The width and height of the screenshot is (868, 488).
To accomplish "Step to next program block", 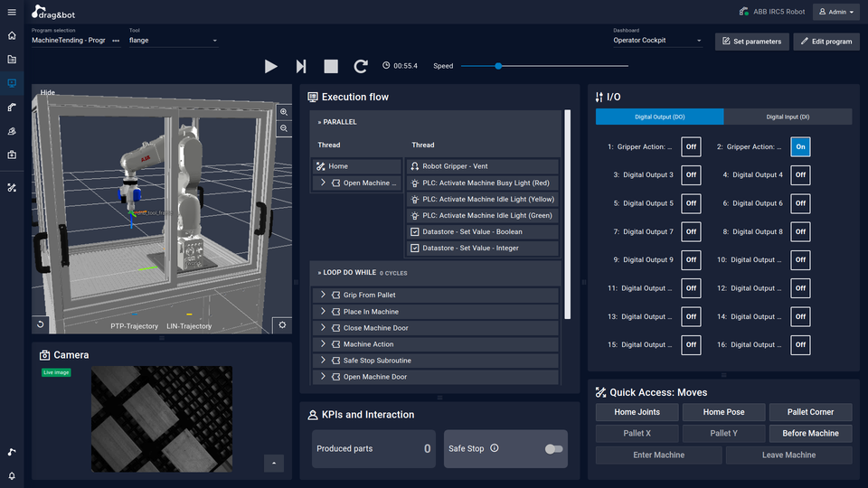I will click(x=300, y=66).
